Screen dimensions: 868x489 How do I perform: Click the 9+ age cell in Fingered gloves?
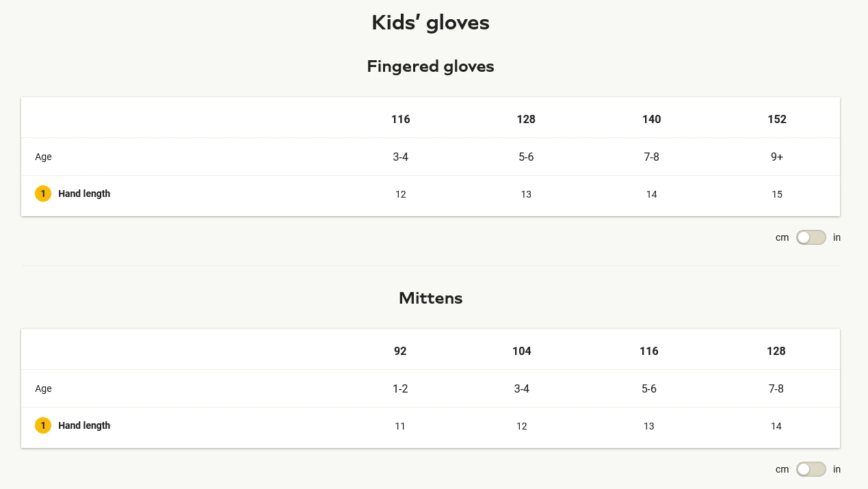(777, 157)
